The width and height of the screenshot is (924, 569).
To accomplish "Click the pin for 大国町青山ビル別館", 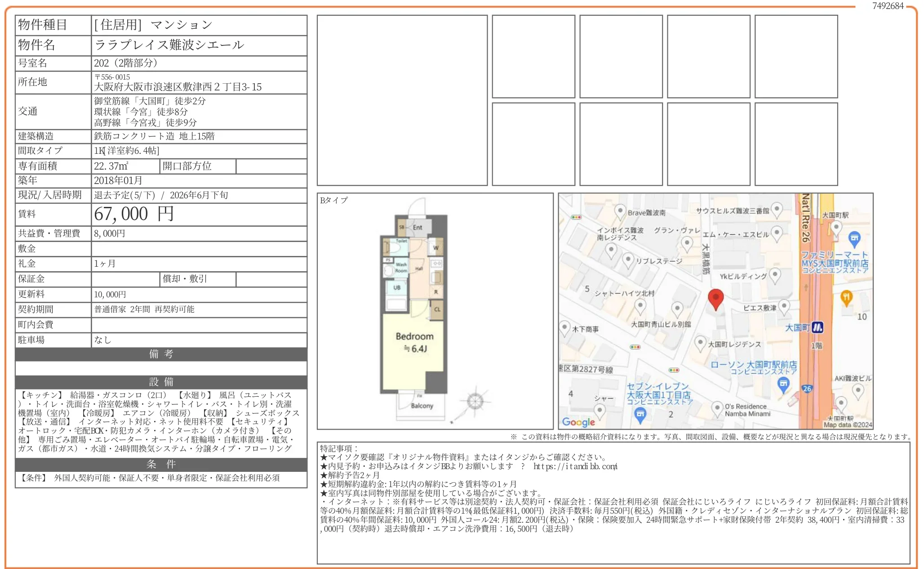I will [677, 308].
